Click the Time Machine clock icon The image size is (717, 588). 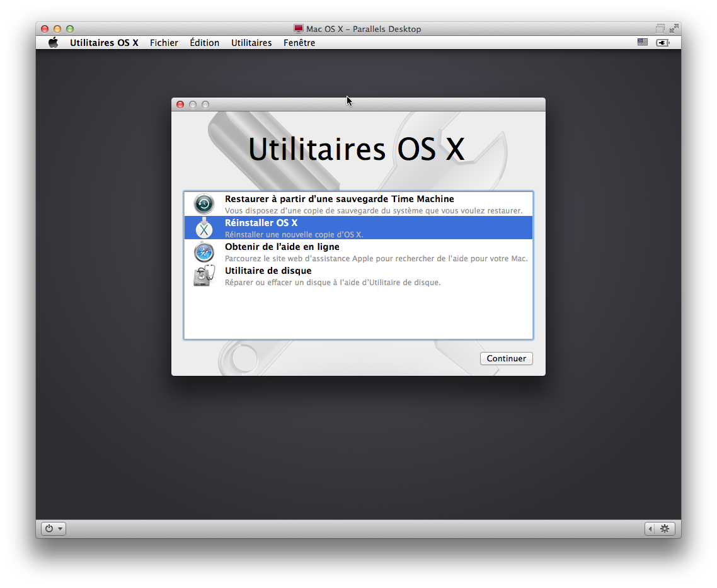204,204
